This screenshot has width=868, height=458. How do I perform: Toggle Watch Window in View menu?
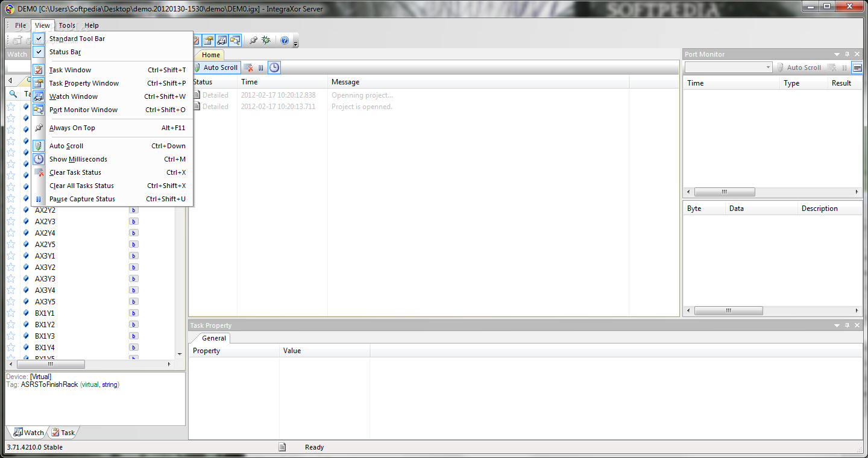112,96
